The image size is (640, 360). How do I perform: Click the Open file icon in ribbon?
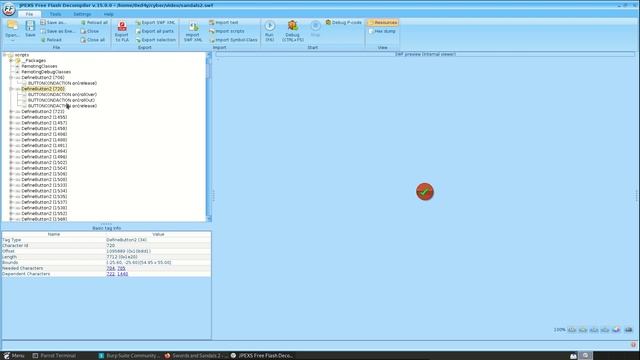point(12,26)
